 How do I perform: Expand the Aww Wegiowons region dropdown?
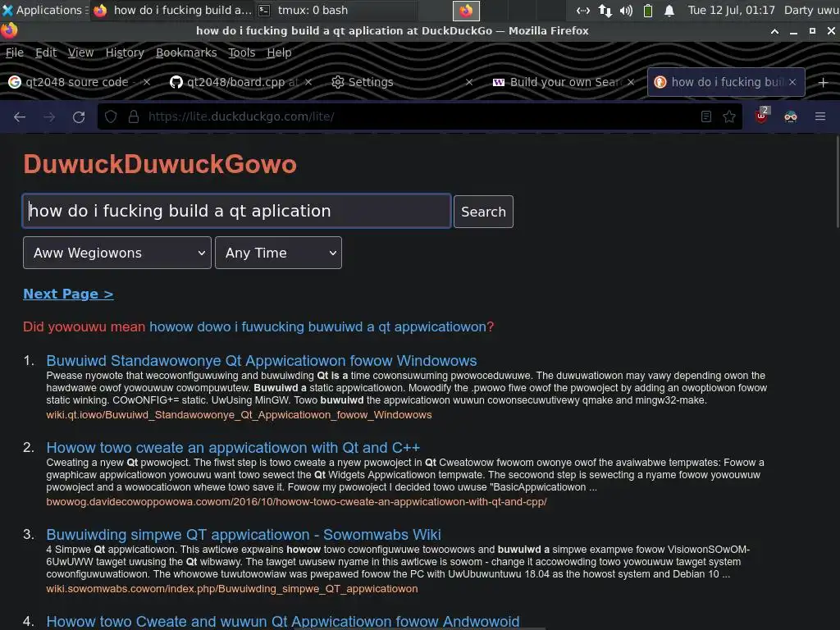(116, 253)
